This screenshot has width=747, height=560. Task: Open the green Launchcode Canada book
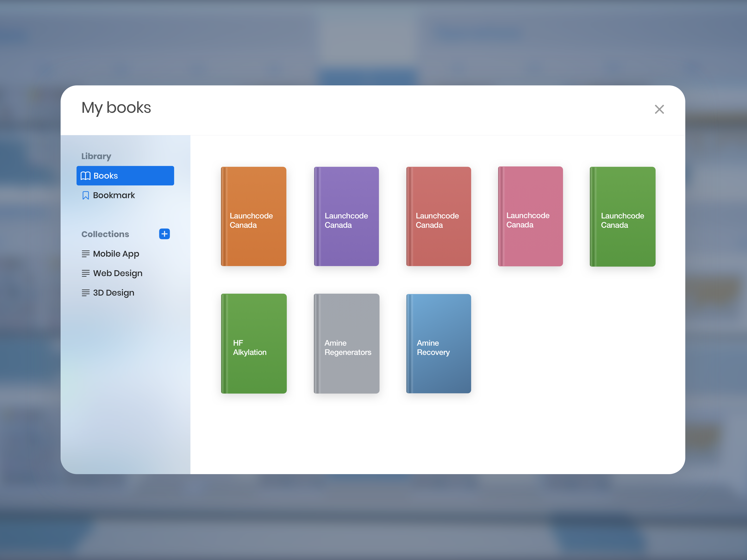click(x=622, y=216)
